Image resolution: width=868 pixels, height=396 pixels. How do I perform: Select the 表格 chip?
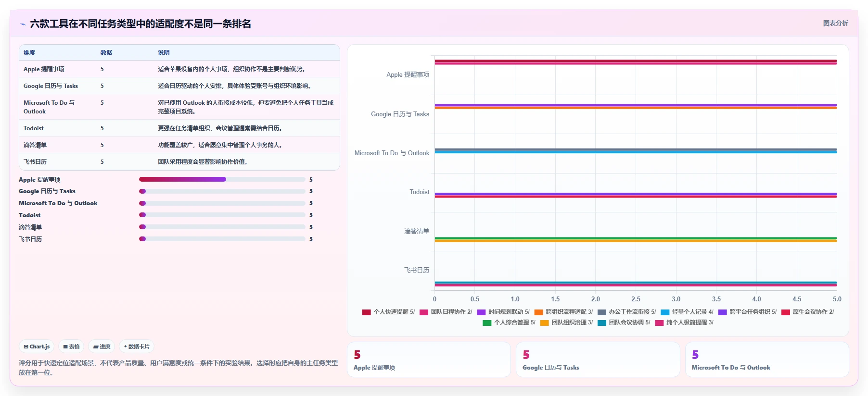tap(71, 346)
